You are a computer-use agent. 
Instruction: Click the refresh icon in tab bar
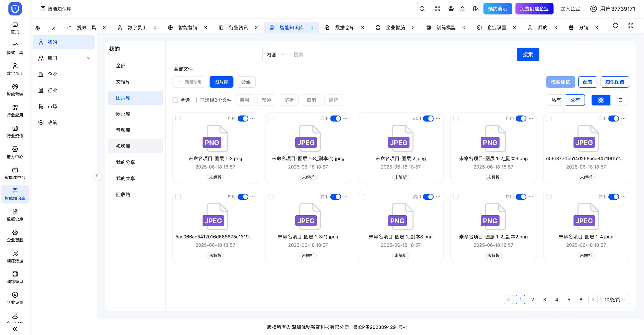click(615, 26)
